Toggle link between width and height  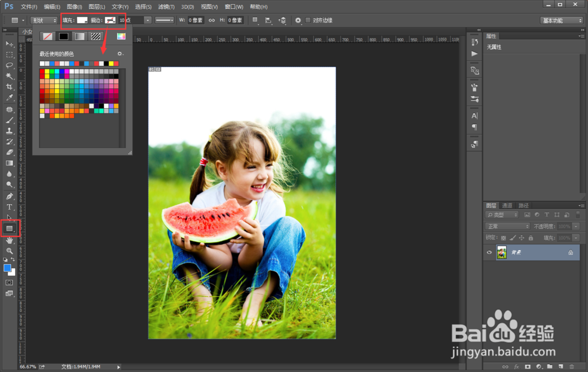coord(212,20)
